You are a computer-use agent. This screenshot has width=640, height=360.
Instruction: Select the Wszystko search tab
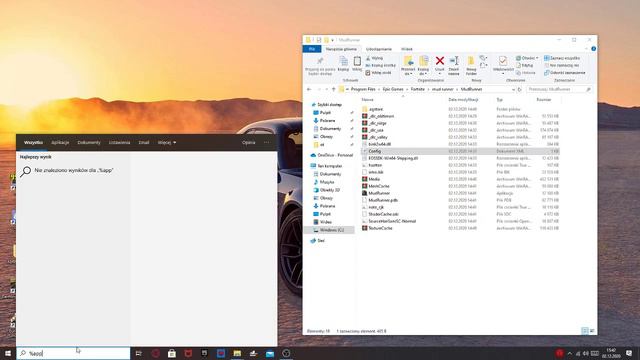click(33, 142)
